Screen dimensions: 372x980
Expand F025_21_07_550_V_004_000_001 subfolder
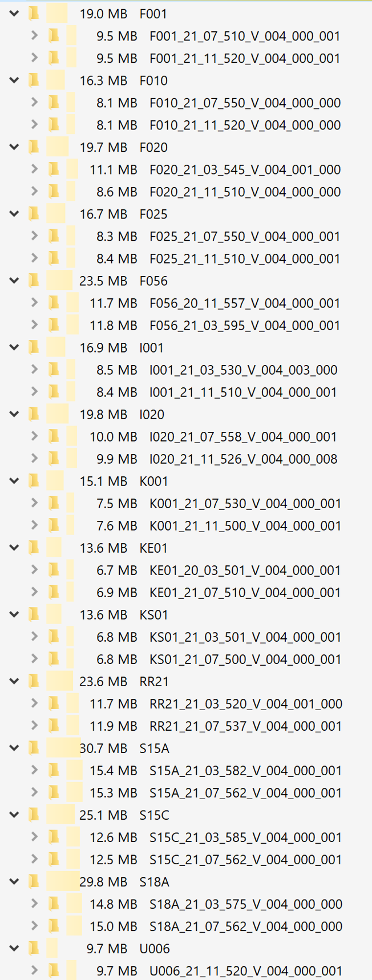pos(34,236)
